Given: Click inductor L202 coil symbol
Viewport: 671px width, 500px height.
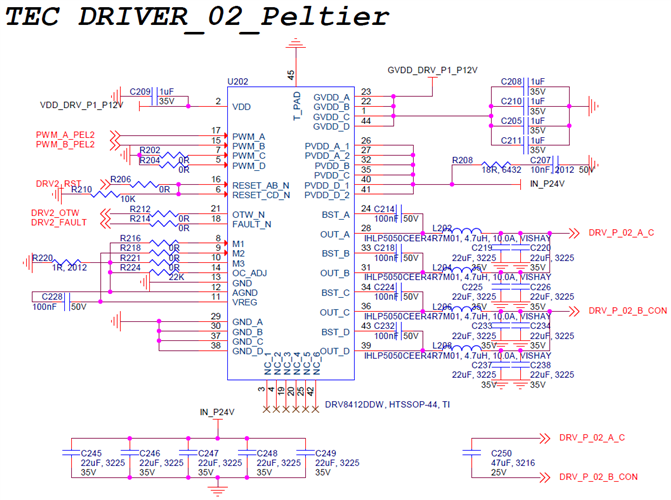Looking at the screenshot, I should pos(466,232).
